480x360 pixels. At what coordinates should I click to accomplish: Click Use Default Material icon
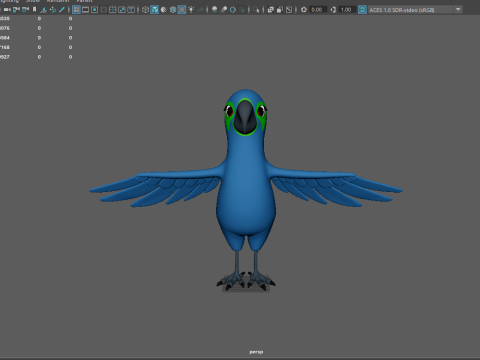click(x=164, y=10)
